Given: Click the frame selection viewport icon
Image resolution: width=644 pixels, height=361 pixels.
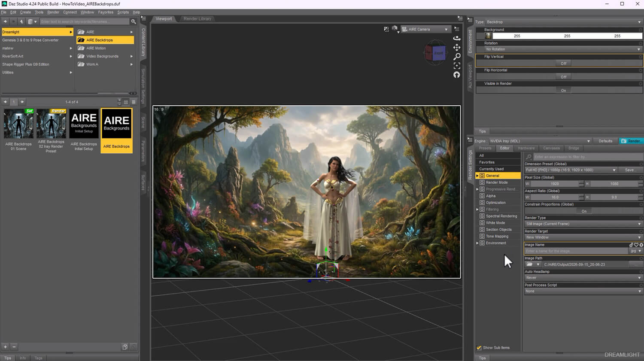Looking at the screenshot, I should [x=457, y=66].
